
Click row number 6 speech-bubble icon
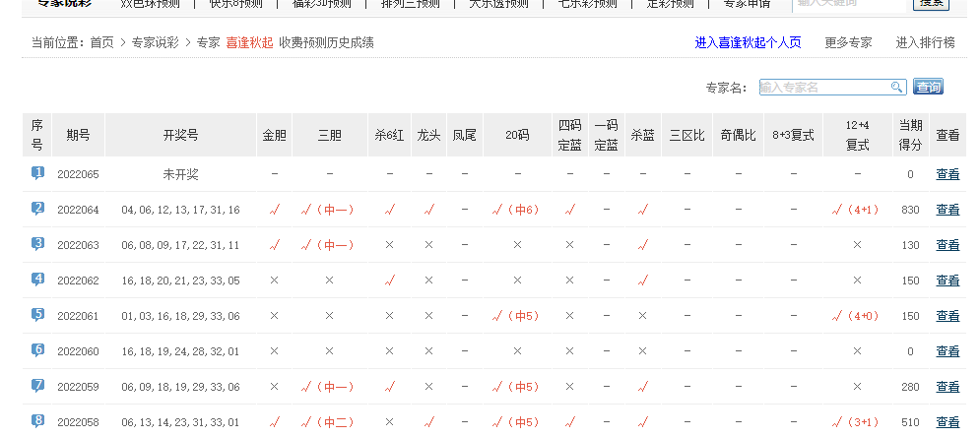click(37, 350)
